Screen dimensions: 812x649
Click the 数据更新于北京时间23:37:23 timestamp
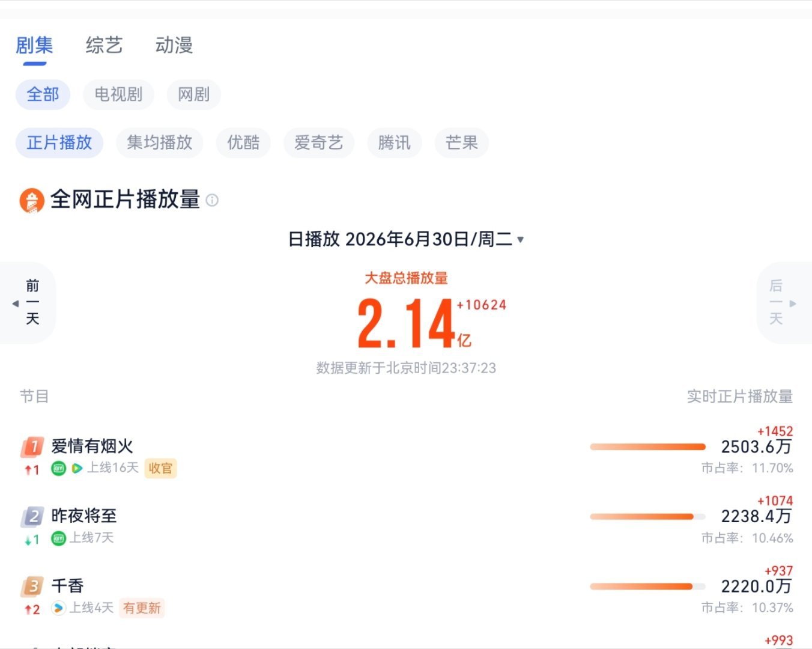[x=406, y=368]
